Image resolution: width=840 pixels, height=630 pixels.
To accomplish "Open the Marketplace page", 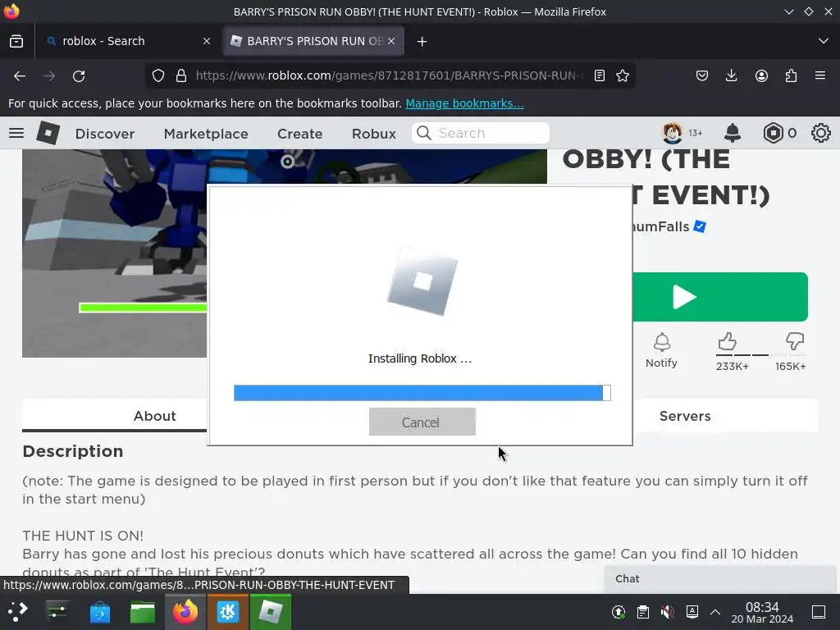I will click(x=206, y=134).
